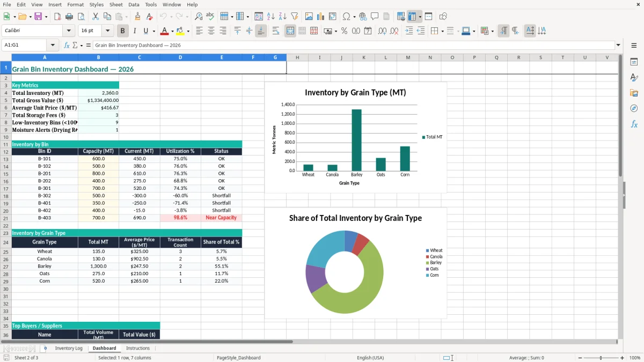Open the Format menu
The image size is (644, 362).
click(76, 4)
